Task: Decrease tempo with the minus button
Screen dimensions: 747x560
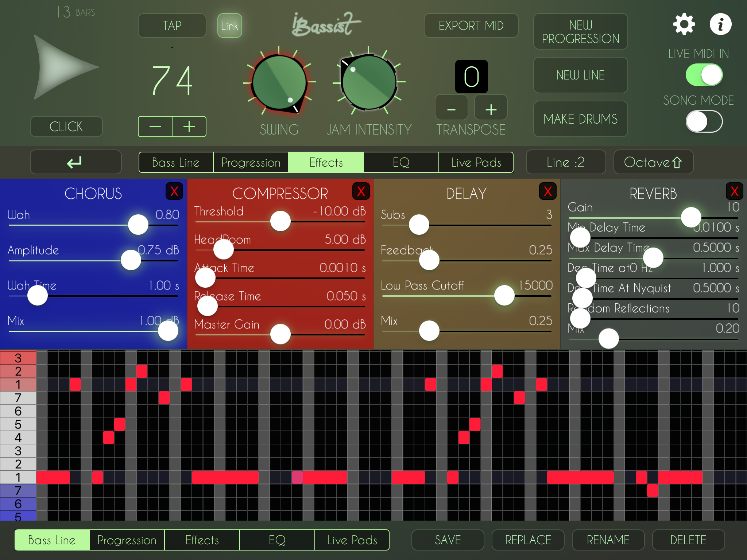Action: tap(155, 127)
